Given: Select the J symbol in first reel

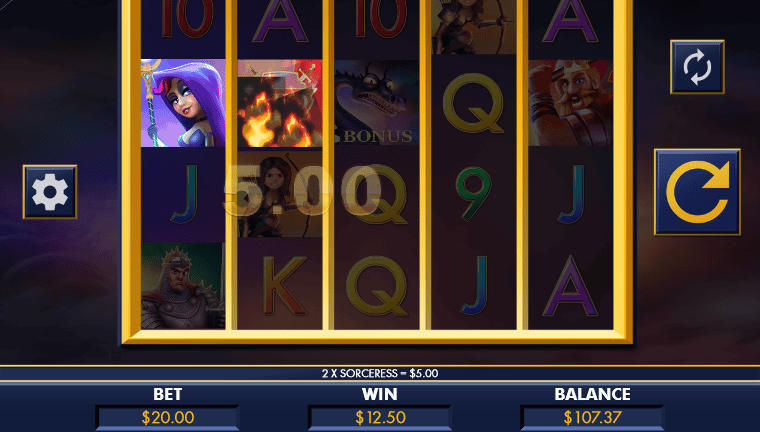Looking at the screenshot, I should tap(183, 194).
